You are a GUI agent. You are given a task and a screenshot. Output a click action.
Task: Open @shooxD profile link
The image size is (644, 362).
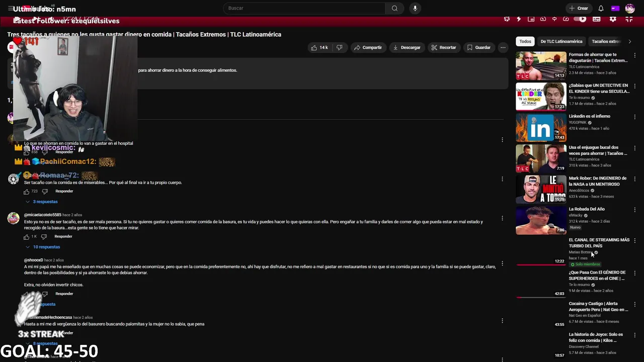pos(34,260)
